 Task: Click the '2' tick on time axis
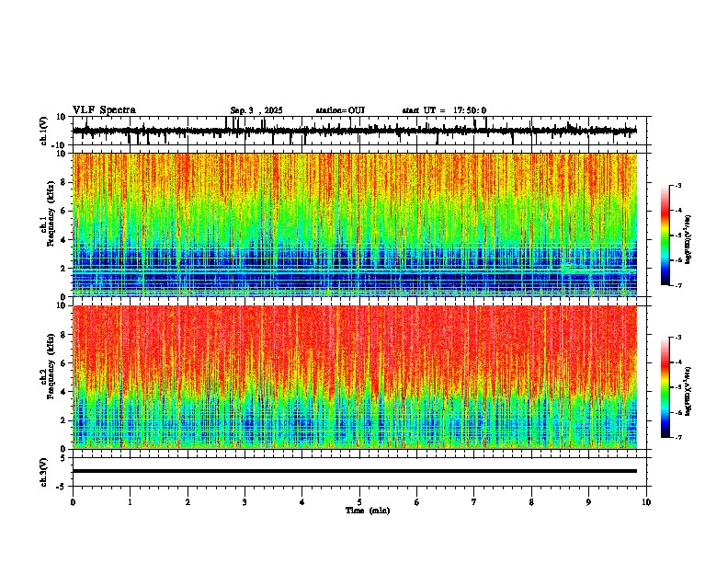(x=188, y=502)
